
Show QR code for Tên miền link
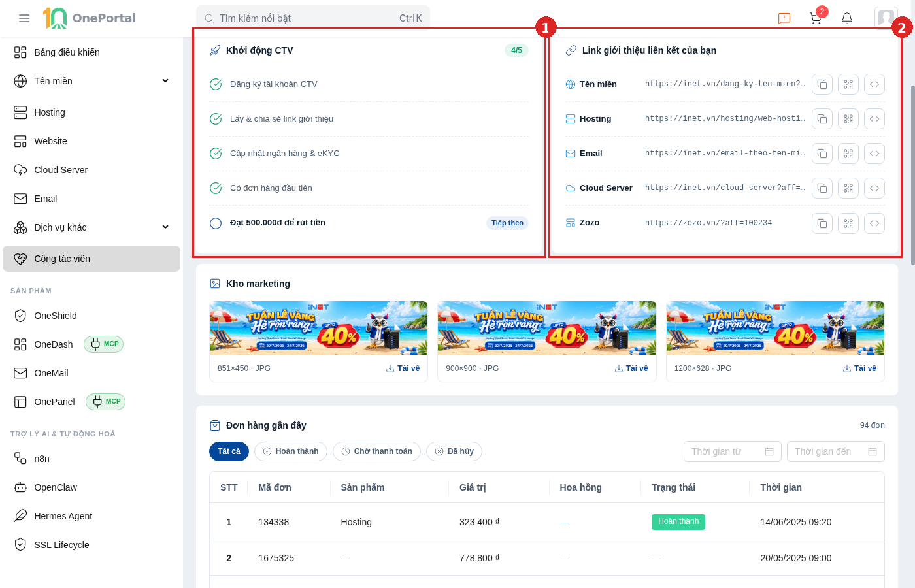[x=848, y=84]
